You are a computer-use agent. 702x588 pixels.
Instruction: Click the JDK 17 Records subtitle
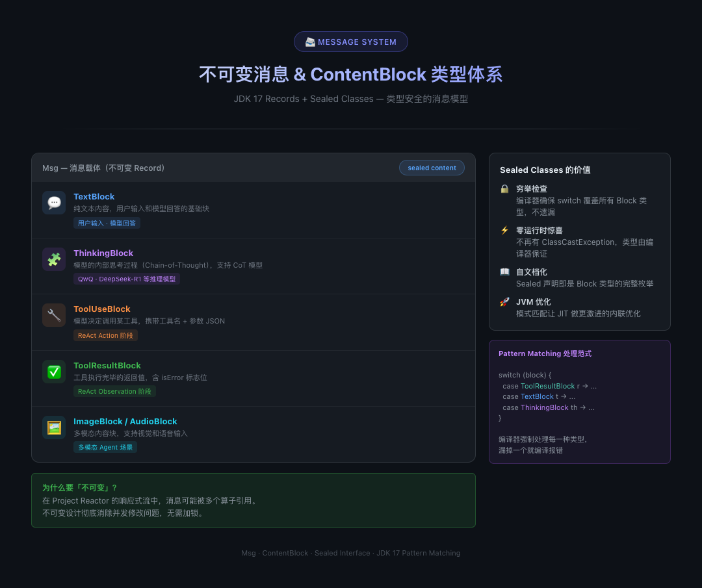pos(351,99)
